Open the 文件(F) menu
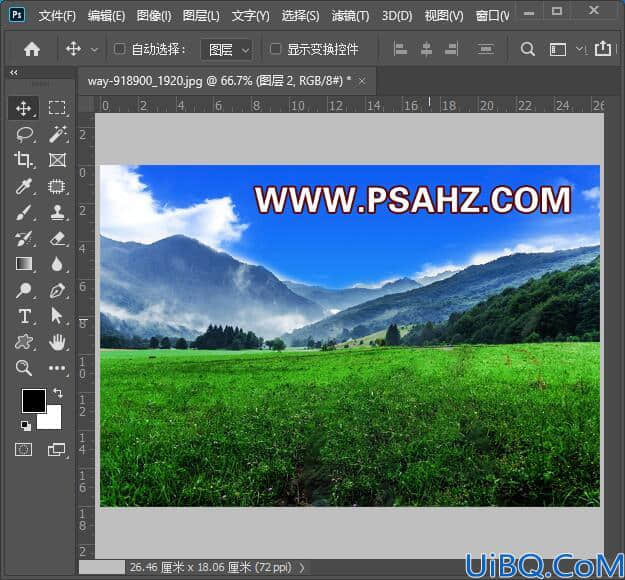The width and height of the screenshot is (625, 580). coord(57,16)
